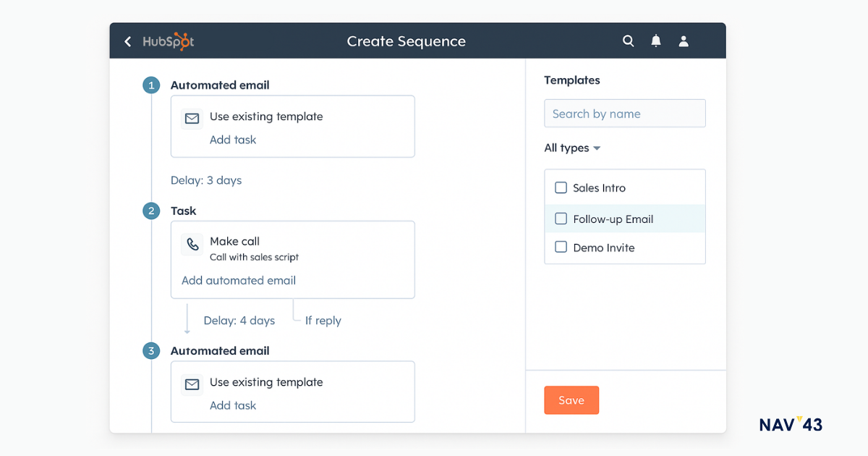Screen dimensions: 868x456
Task: Click the orange Save button
Action: 571,400
